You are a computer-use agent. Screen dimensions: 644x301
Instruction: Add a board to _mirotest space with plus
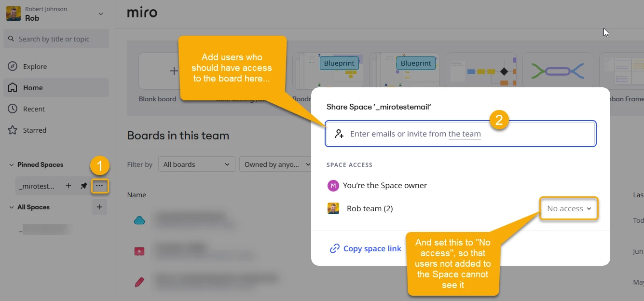(x=69, y=186)
